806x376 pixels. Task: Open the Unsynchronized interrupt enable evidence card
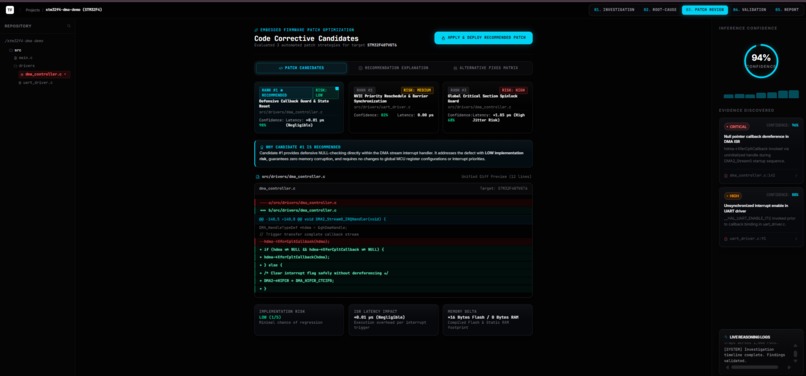coord(761,217)
